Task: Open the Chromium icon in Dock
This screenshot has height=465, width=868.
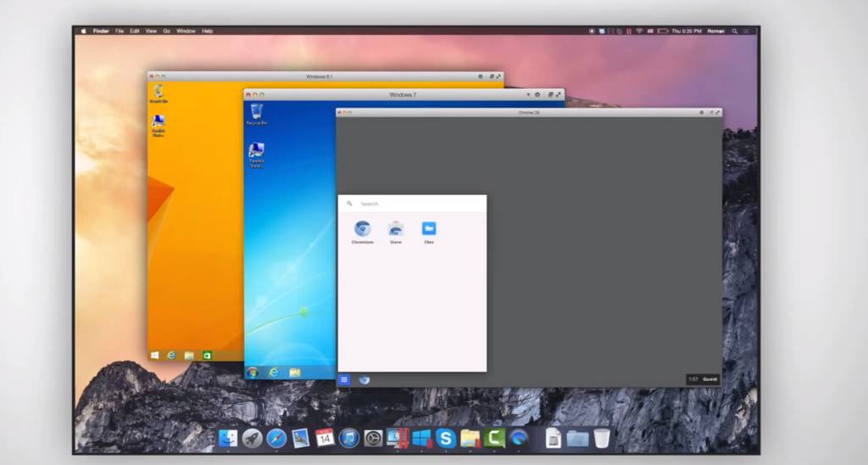Action: click(x=519, y=439)
